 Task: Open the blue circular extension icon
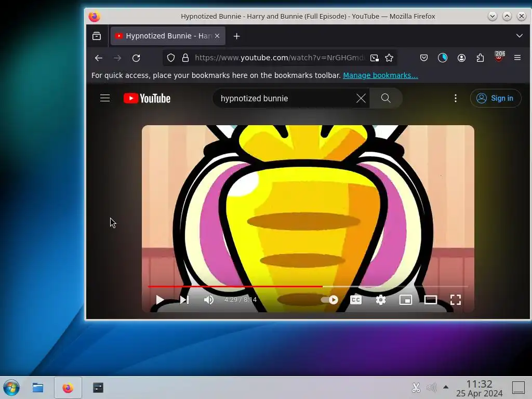(443, 58)
